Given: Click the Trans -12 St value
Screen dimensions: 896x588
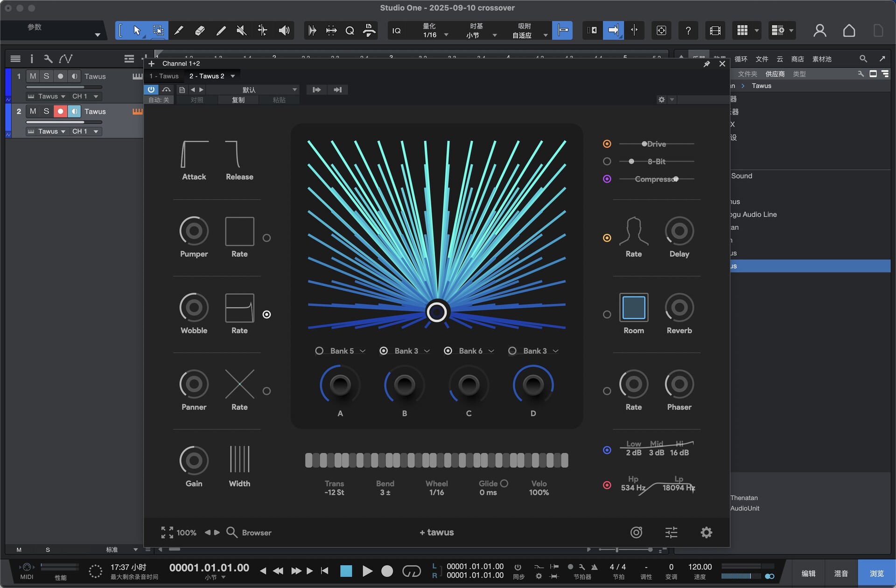Looking at the screenshot, I should tap(334, 492).
